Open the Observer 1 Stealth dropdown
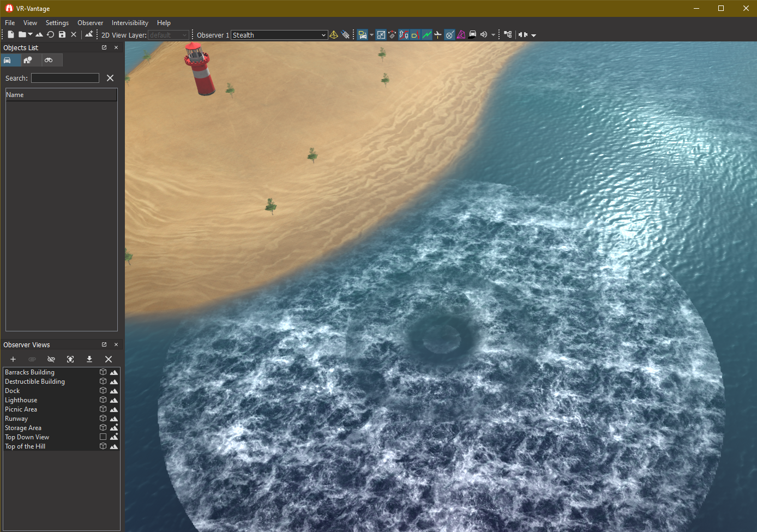 point(279,35)
